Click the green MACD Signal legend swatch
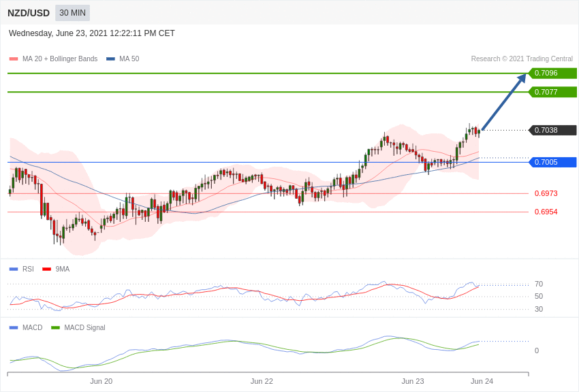Screen dimensions: 579x392 point(55,328)
